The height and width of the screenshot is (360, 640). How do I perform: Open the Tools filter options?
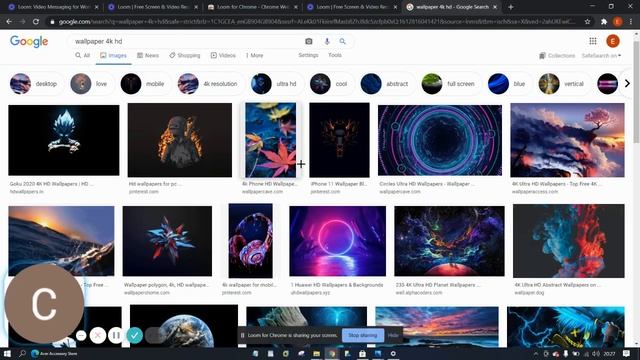335,55
